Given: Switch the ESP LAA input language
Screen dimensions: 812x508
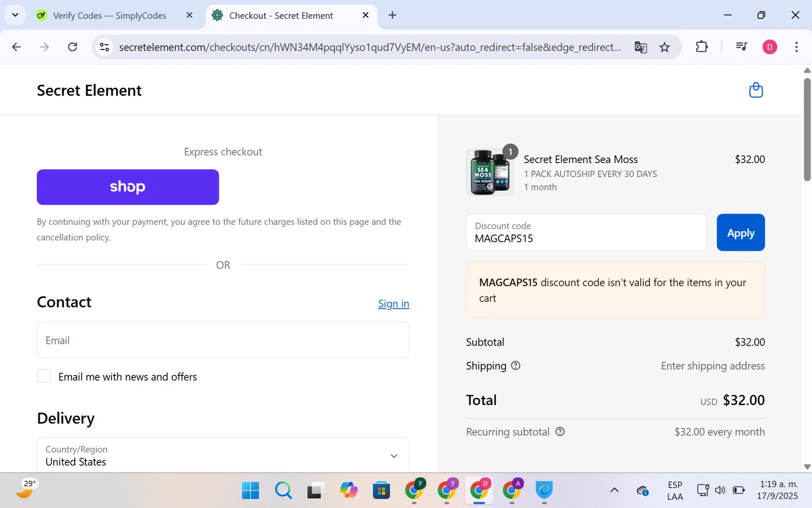Looking at the screenshot, I should coord(675,490).
